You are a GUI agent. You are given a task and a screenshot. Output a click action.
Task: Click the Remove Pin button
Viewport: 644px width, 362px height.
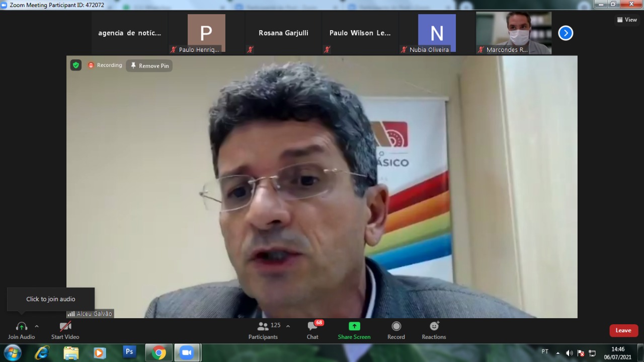coord(149,66)
